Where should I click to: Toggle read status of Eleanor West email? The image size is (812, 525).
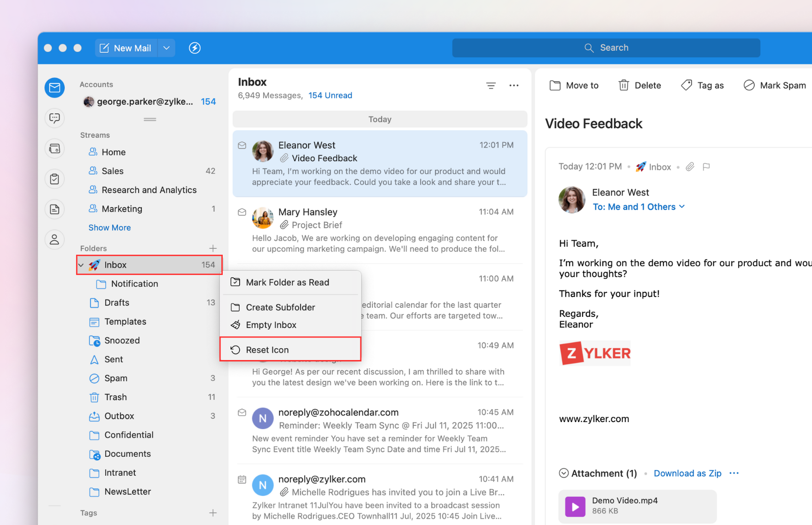click(242, 146)
